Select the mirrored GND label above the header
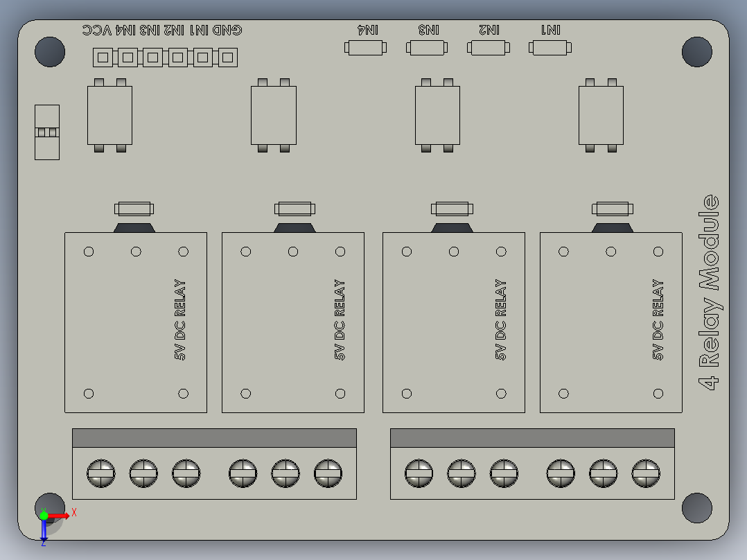Image resolution: width=747 pixels, height=560 pixels. tap(227, 30)
